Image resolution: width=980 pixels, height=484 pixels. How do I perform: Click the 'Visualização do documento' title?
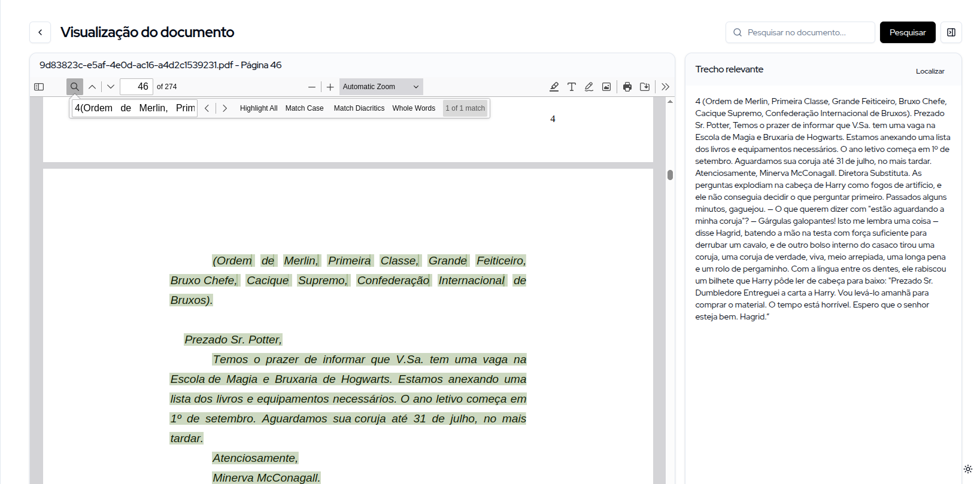pos(147,32)
